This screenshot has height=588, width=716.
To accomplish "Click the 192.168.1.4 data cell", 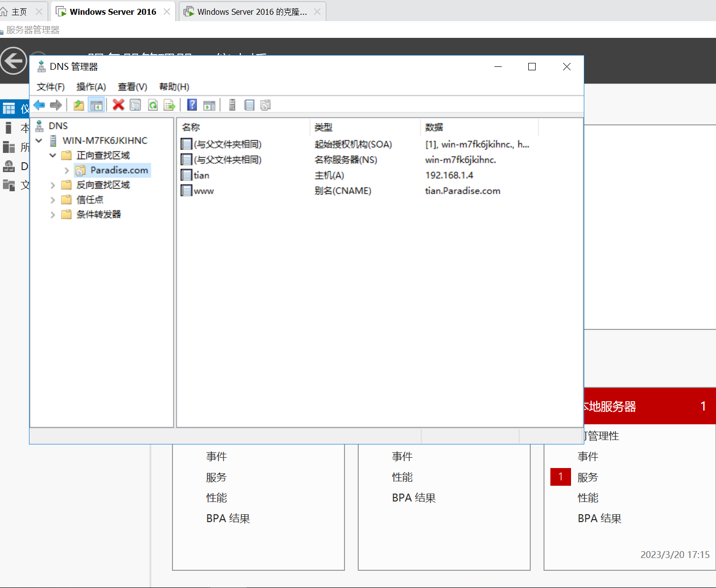I will [449, 176].
